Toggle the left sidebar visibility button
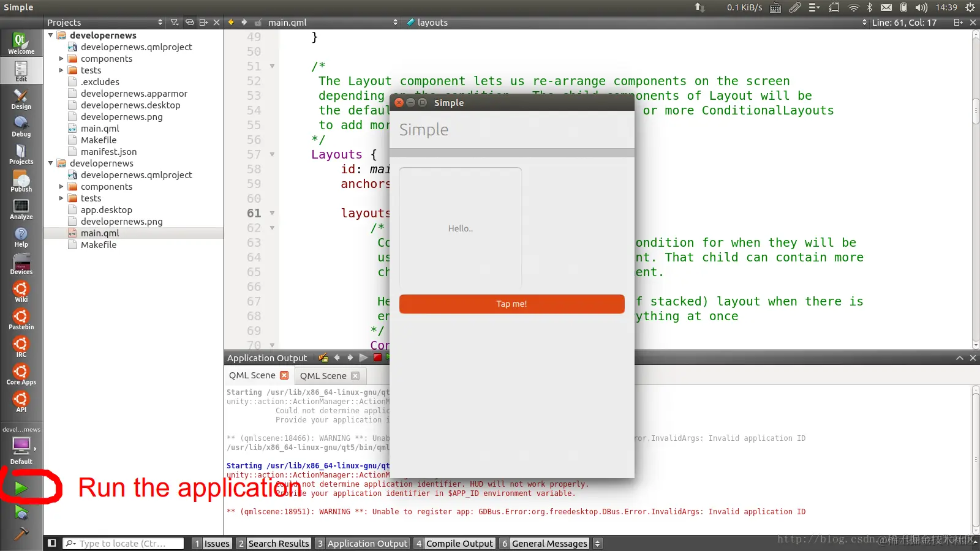This screenshot has width=980, height=551. click(x=52, y=543)
